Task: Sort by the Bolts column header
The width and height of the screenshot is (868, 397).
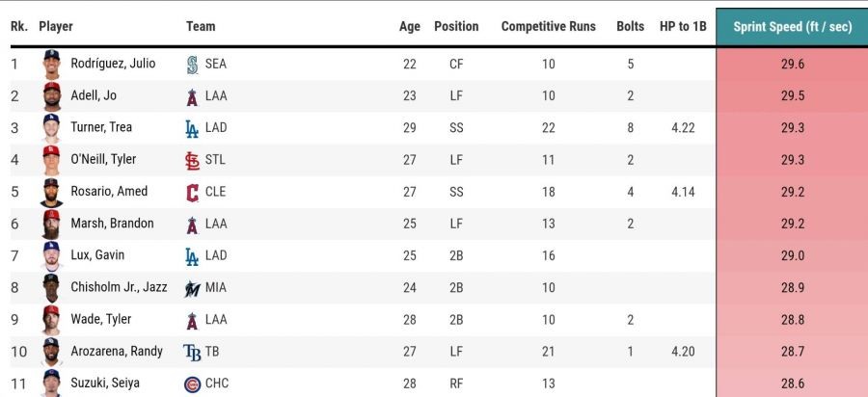Action: pos(630,27)
